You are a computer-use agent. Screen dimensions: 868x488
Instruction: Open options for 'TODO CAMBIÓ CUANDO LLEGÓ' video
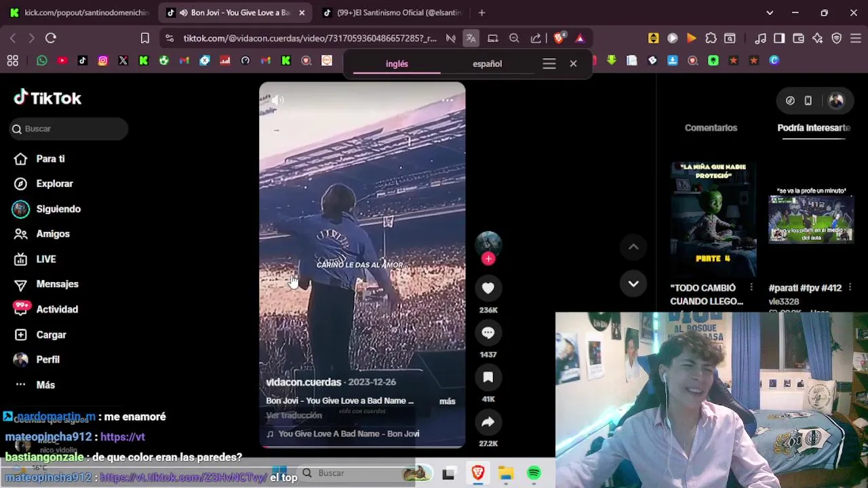pyautogui.click(x=751, y=288)
